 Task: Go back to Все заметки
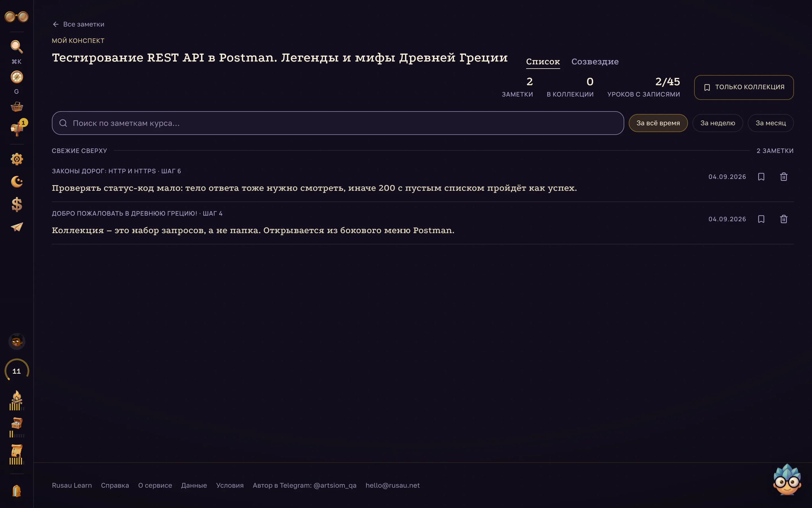click(x=78, y=24)
